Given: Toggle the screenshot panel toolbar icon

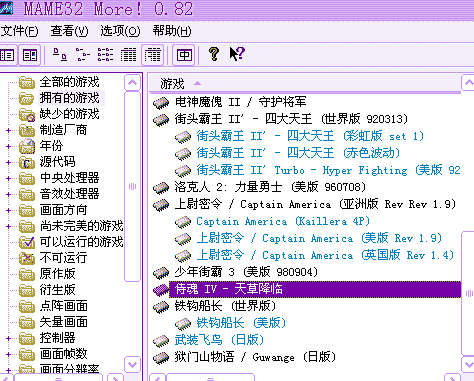Looking at the screenshot, I should [30, 55].
